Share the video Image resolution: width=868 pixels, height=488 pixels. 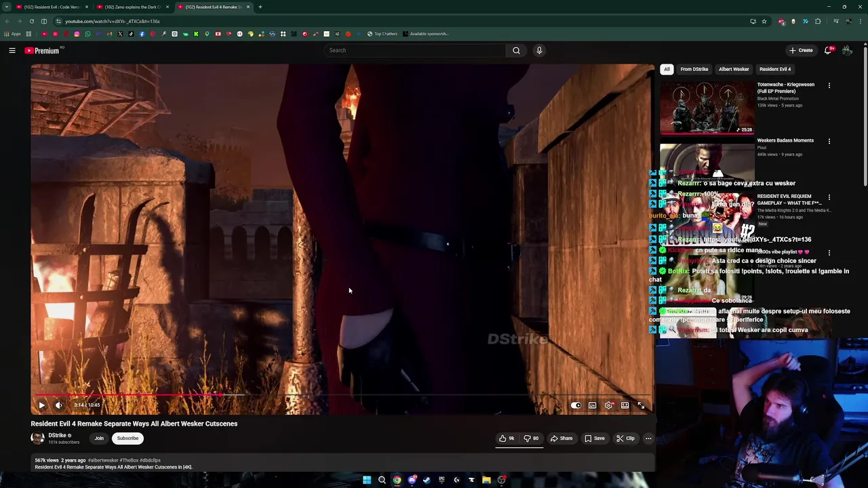[x=561, y=439]
